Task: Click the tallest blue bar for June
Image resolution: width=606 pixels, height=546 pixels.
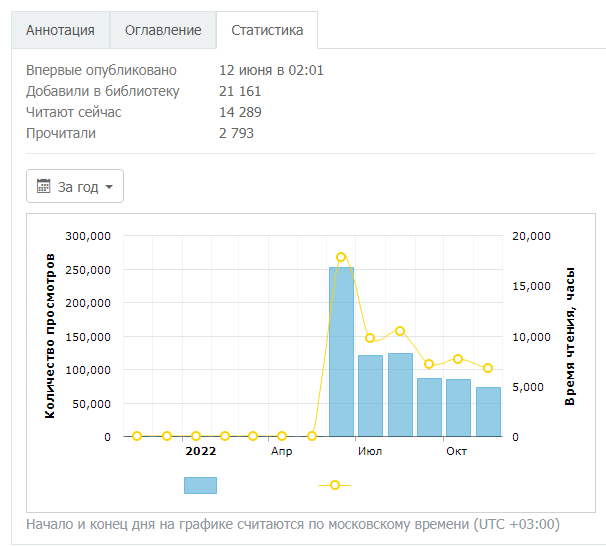Action: [x=341, y=350]
